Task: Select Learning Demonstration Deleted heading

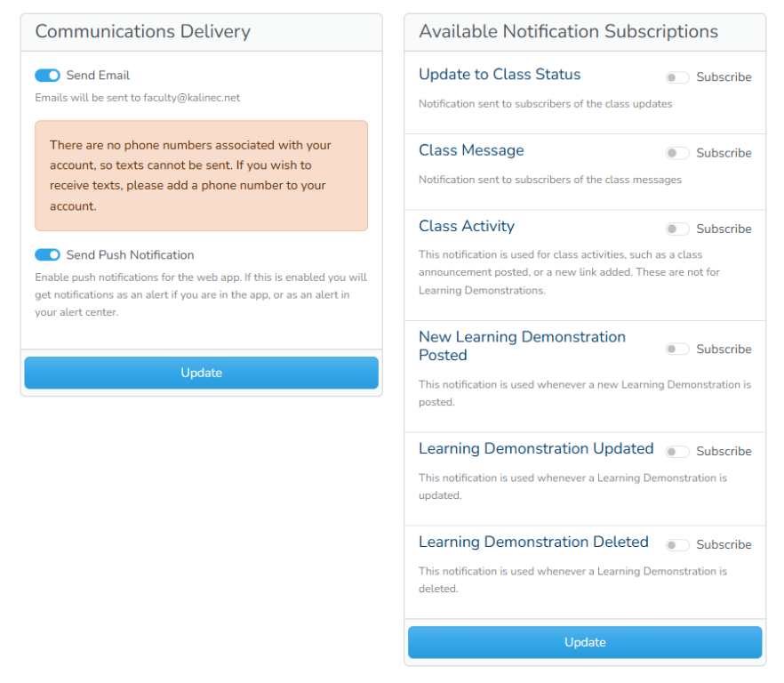Action: [x=533, y=542]
